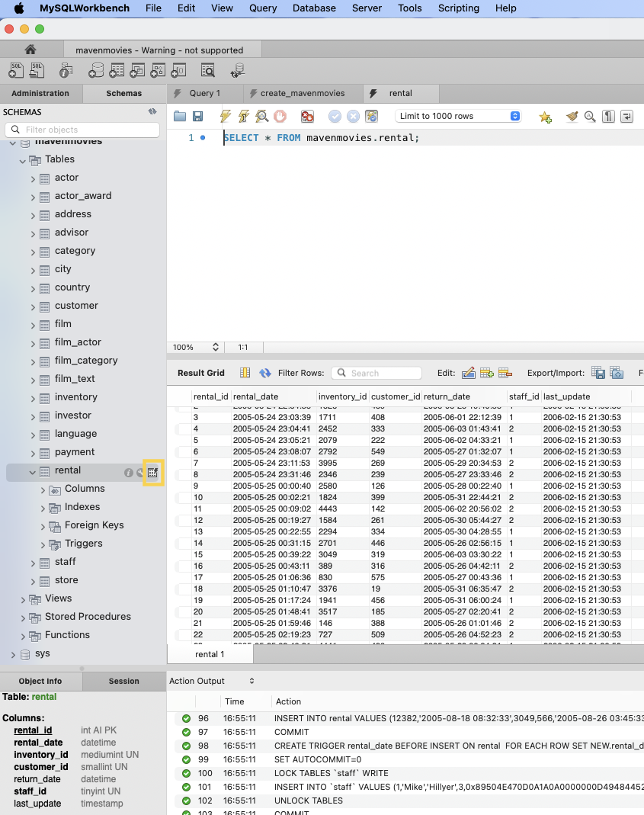Save snippet with star icon

[x=545, y=117]
